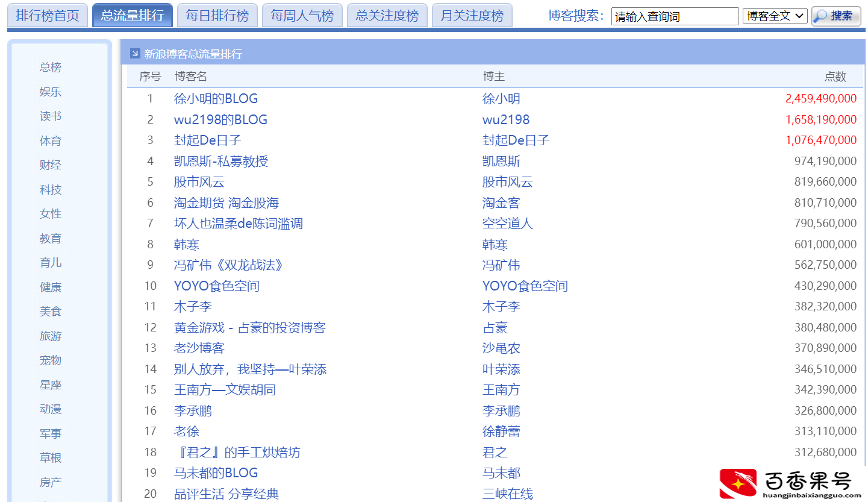Select the 健康 category

(x=51, y=287)
